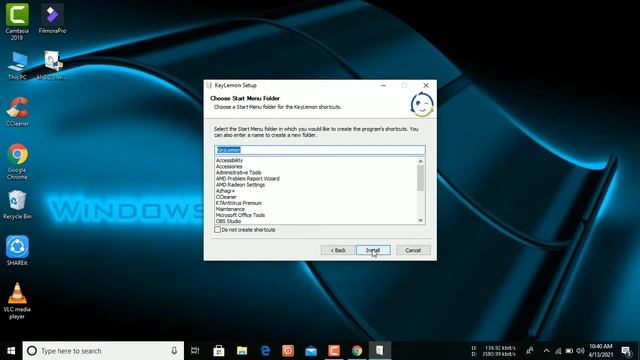Screen dimensions: 640x360
Task: Open VLC media player shortcut
Action: click(17, 300)
